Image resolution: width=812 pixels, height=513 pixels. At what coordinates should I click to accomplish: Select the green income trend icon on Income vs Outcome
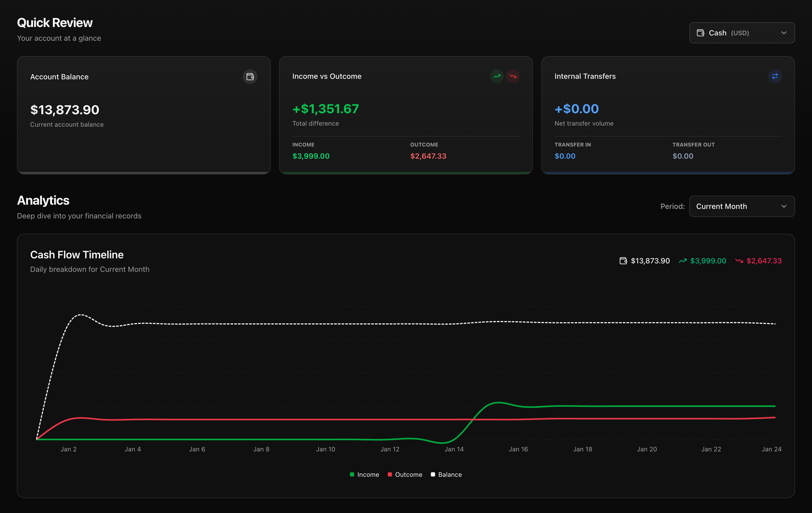[497, 76]
